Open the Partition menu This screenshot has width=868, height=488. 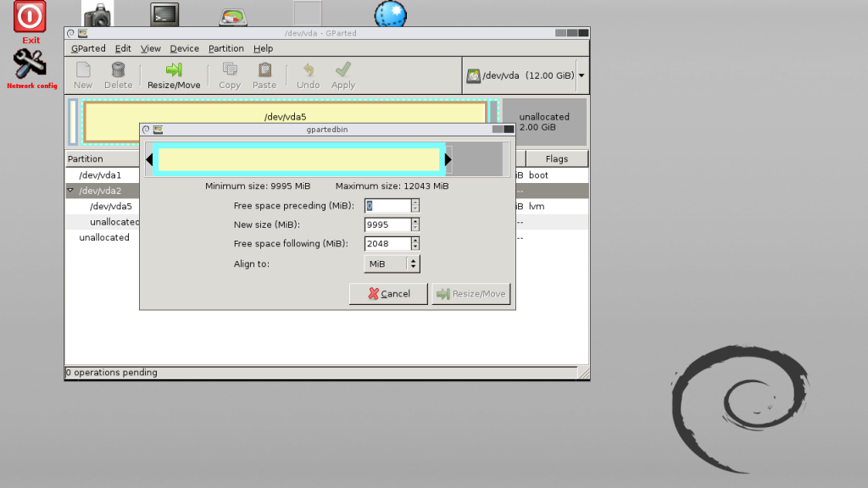tap(225, 48)
